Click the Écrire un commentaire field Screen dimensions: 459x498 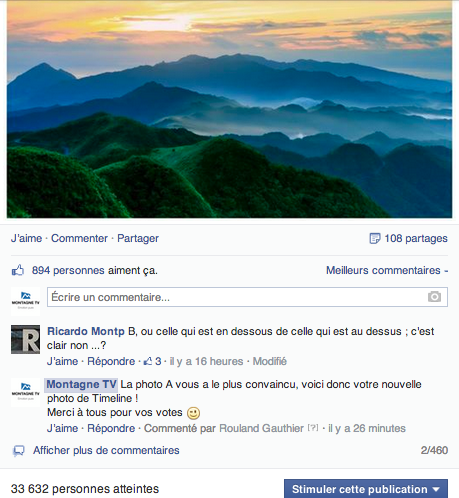coord(247,297)
